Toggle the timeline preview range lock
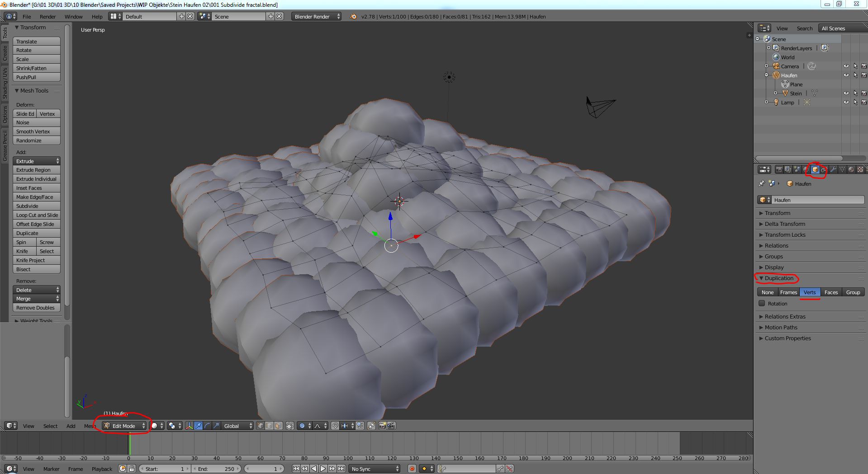This screenshot has height=474, width=868. tap(132, 469)
